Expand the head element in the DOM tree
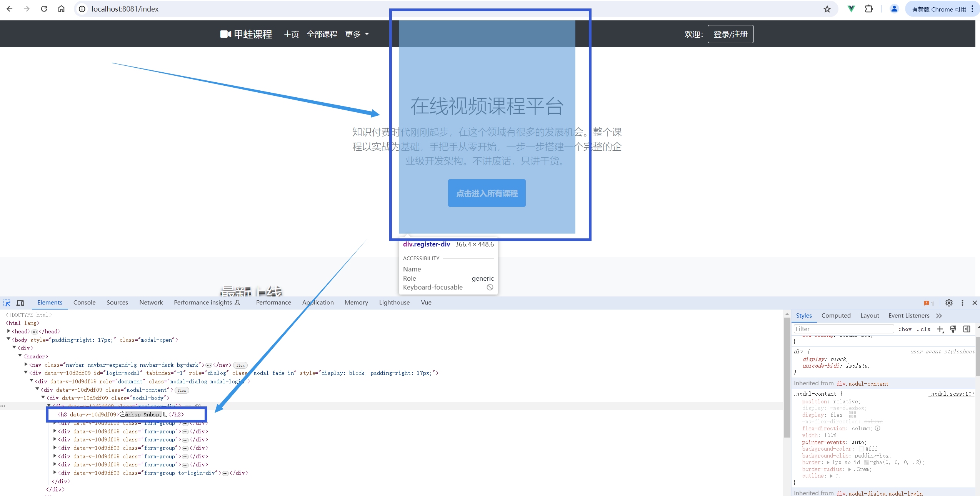 tap(9, 331)
